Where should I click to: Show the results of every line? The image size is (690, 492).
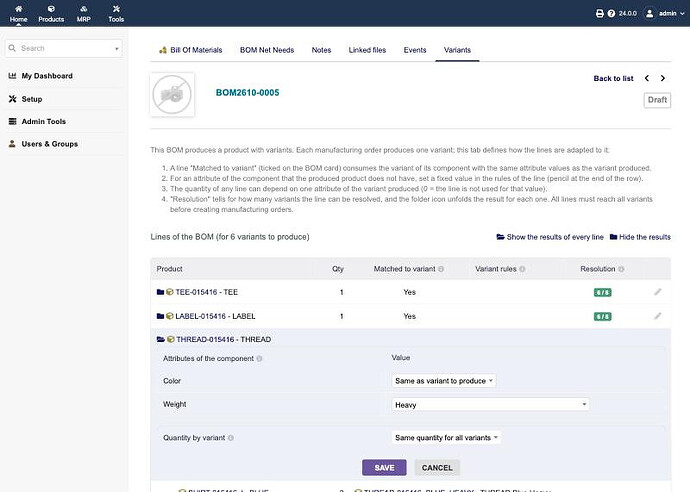point(550,237)
